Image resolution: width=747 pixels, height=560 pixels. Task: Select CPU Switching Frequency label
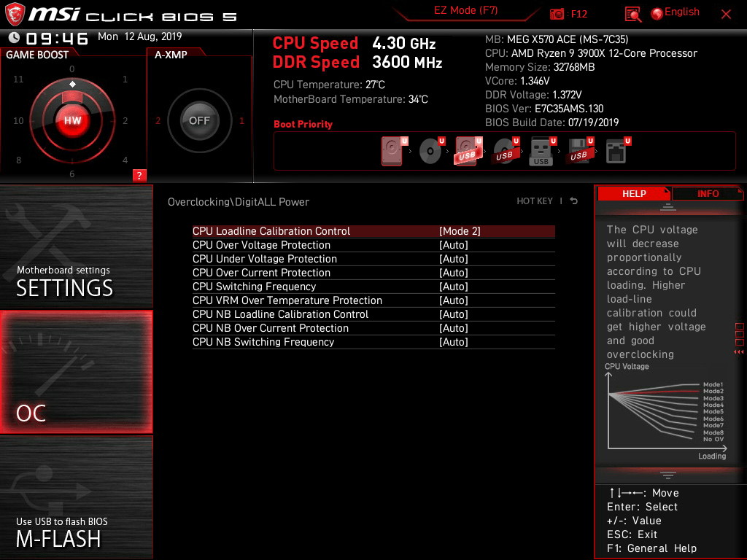254,286
